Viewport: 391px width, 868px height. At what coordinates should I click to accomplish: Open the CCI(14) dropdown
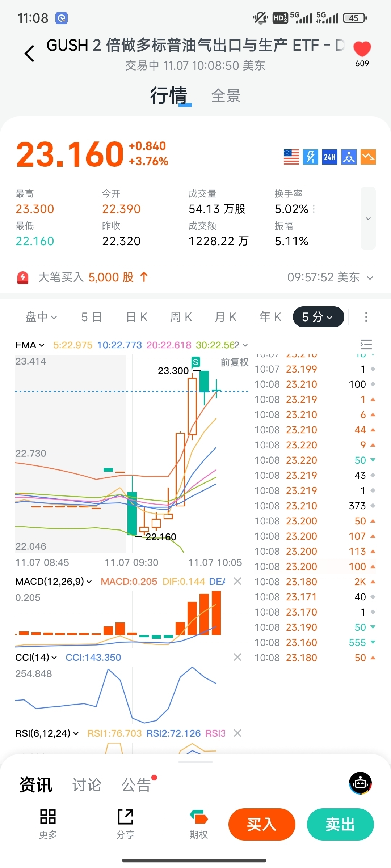pyautogui.click(x=36, y=657)
